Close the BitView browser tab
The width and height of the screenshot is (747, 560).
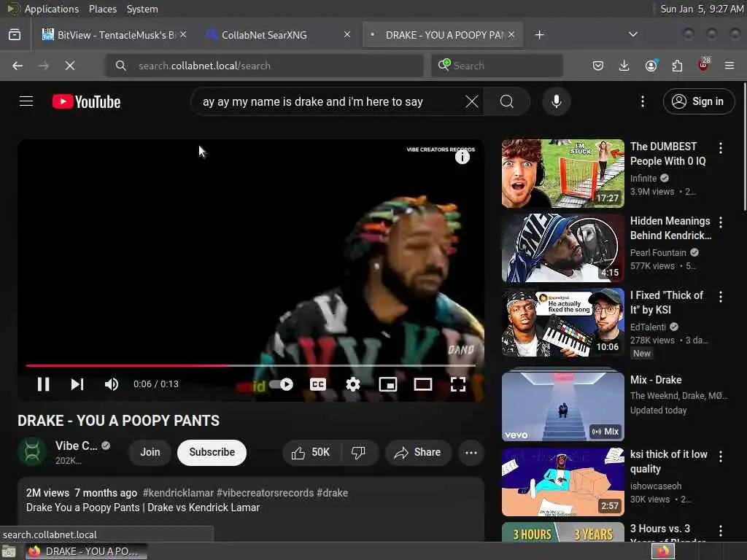(x=183, y=35)
